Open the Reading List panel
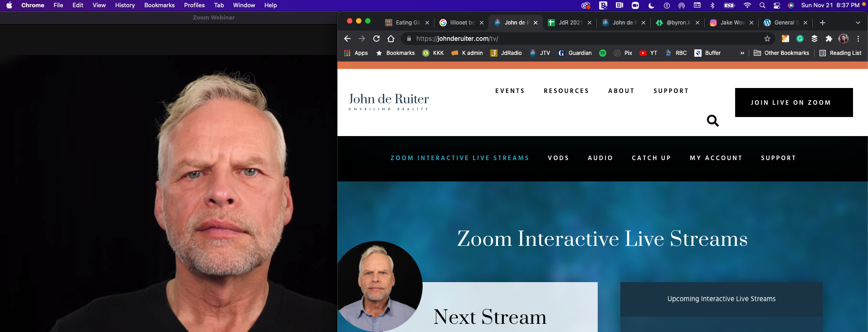This screenshot has height=332, width=868. [x=840, y=53]
